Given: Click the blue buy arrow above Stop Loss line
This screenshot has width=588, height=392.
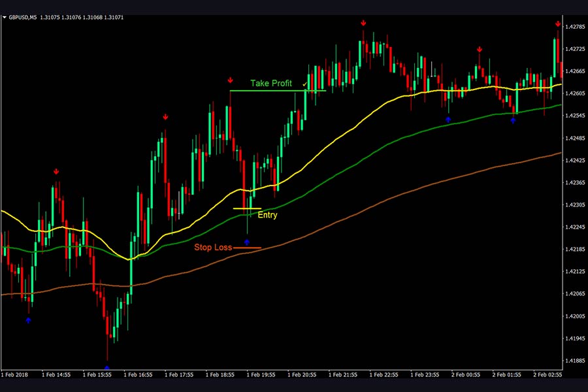Looking at the screenshot, I should tap(247, 242).
